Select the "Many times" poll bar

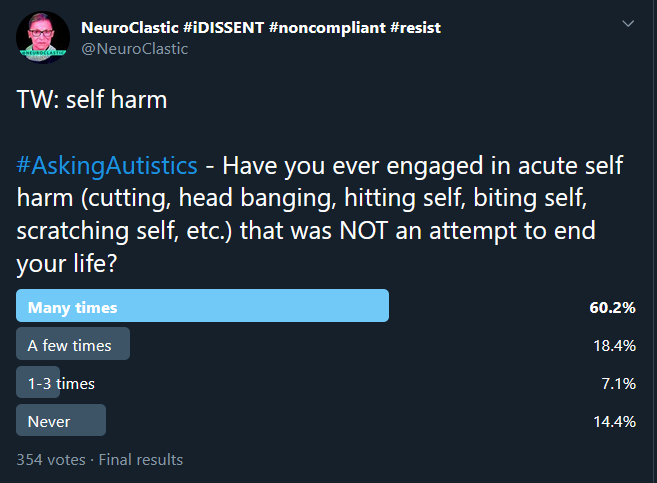click(x=202, y=307)
